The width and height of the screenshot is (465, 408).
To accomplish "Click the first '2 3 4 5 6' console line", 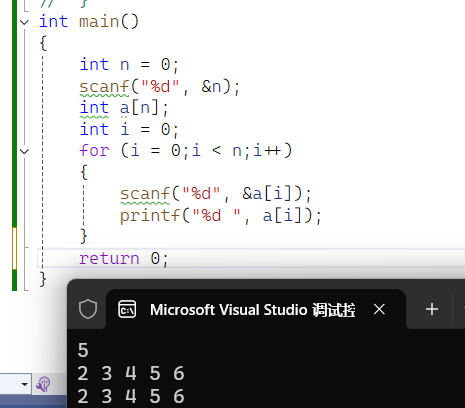I will coord(131,373).
